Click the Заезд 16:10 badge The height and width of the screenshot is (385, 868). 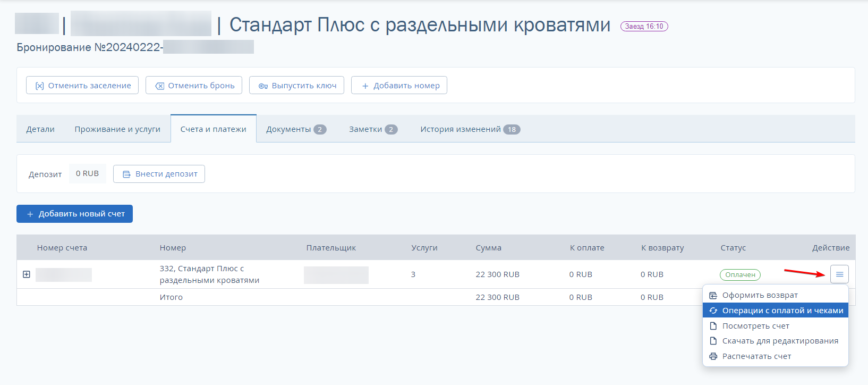click(644, 26)
